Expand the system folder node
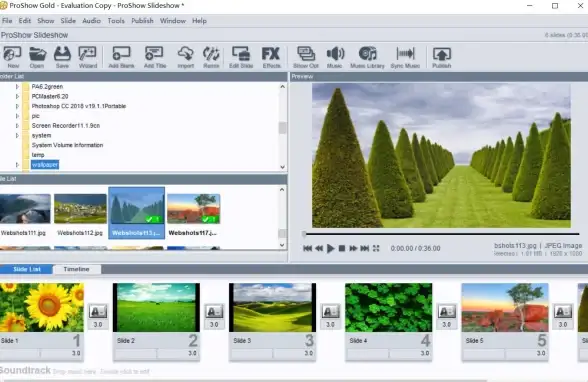 (x=17, y=135)
